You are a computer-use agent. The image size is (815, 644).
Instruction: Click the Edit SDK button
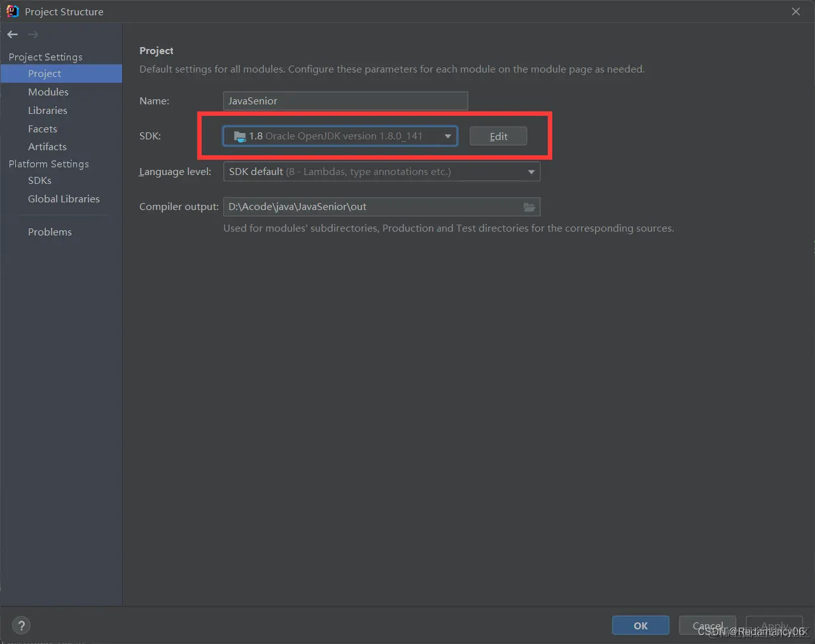(498, 136)
